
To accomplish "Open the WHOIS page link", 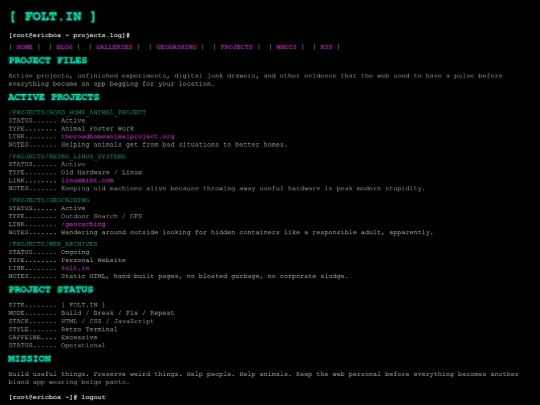I will tap(286, 47).
